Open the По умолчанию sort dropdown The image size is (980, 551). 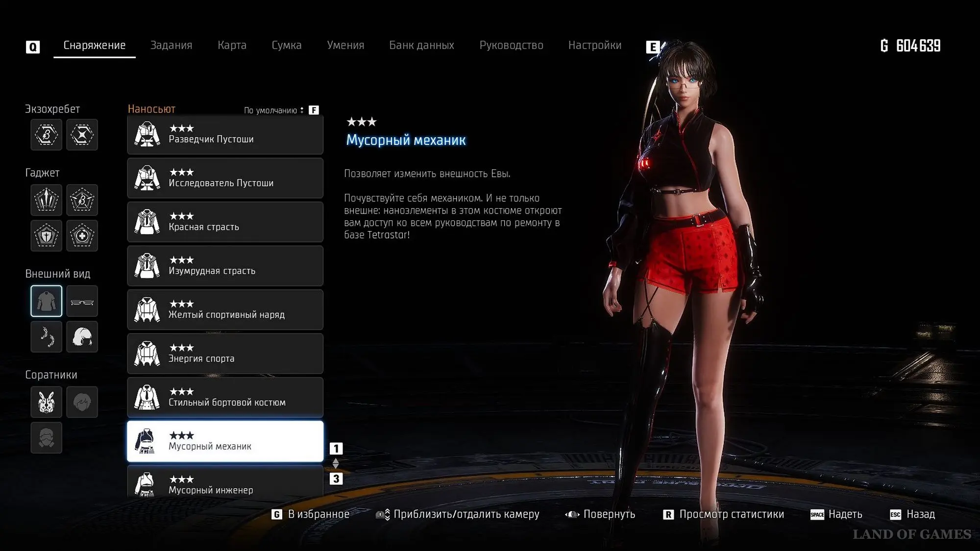274,110
